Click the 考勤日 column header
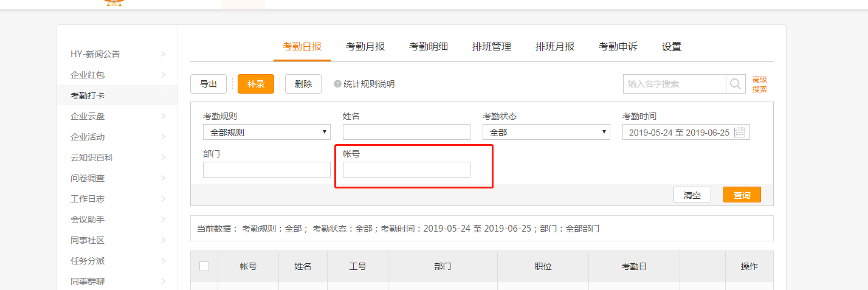Screen dimensions: 868x290 click(x=634, y=266)
